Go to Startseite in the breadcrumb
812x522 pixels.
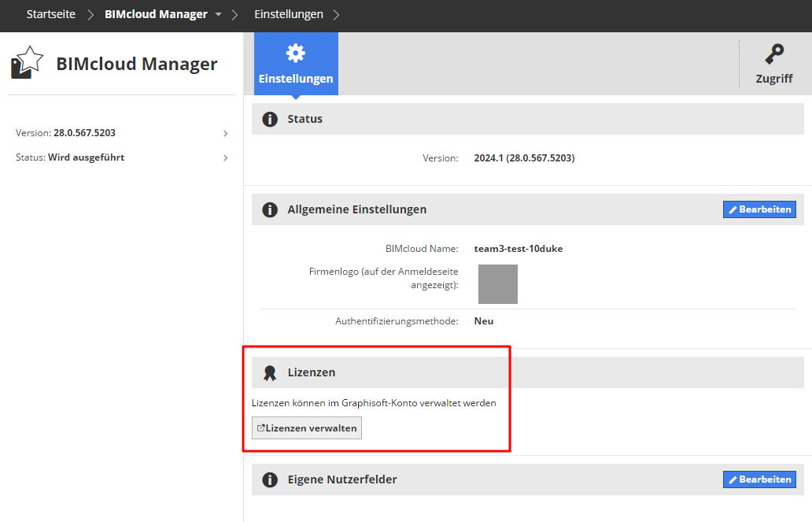[x=51, y=15]
